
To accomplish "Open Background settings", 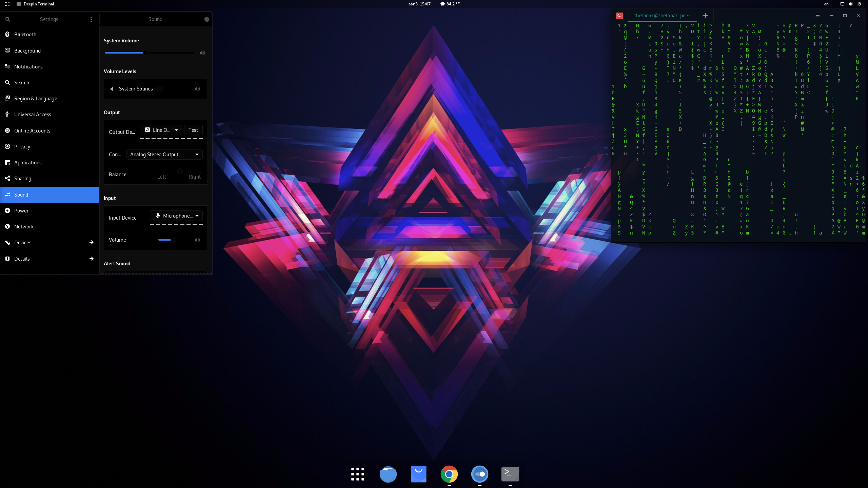I will (50, 50).
